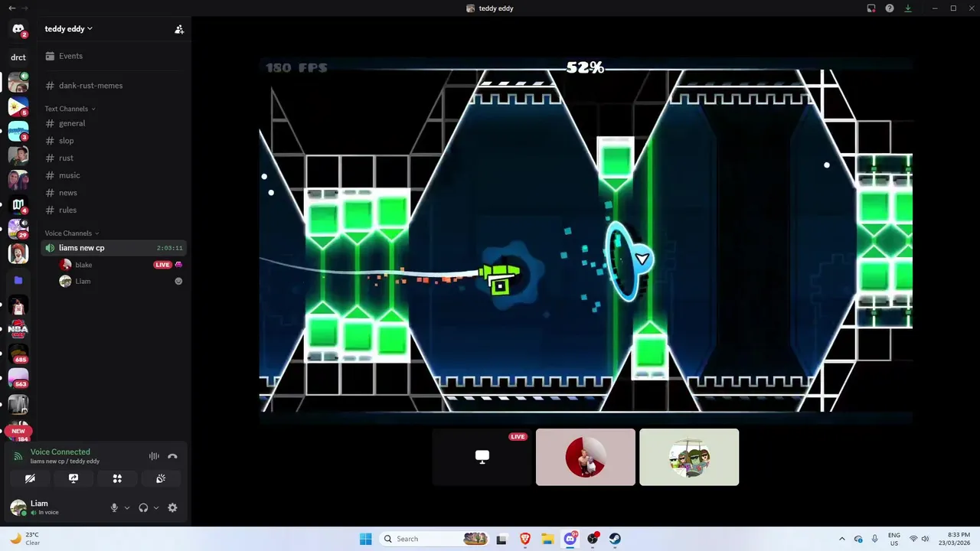The width and height of the screenshot is (980, 551).
Task: Open Discord help icon
Action: click(x=890, y=8)
